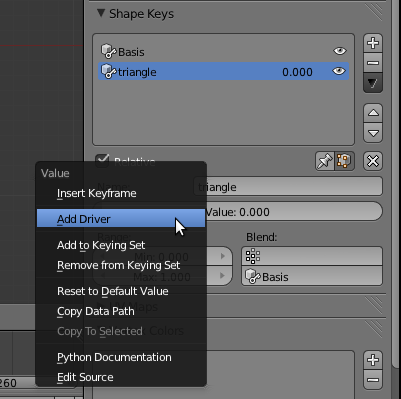Image resolution: width=401 pixels, height=399 pixels.
Task: Select Remove from Keying Set
Action: tap(121, 265)
